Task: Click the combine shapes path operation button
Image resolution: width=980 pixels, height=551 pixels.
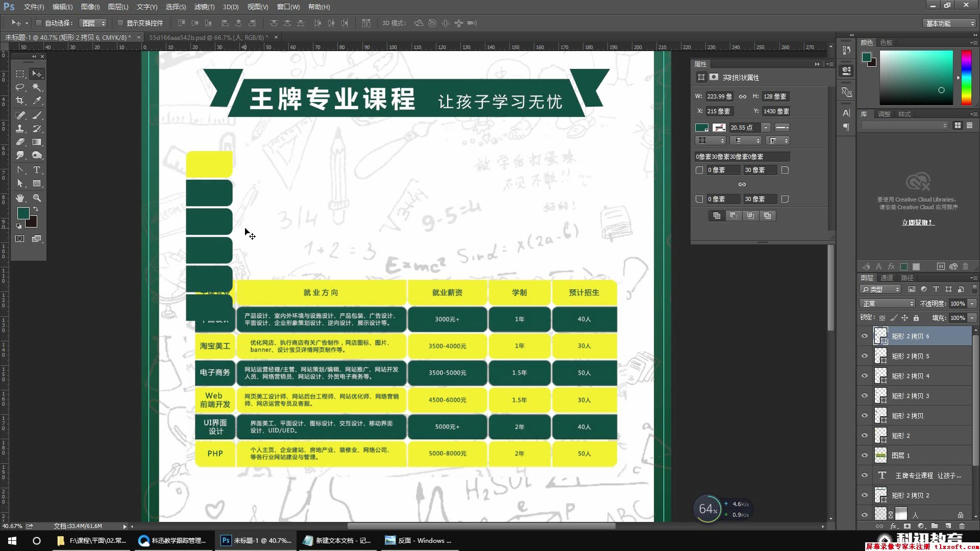Action: pyautogui.click(x=717, y=216)
